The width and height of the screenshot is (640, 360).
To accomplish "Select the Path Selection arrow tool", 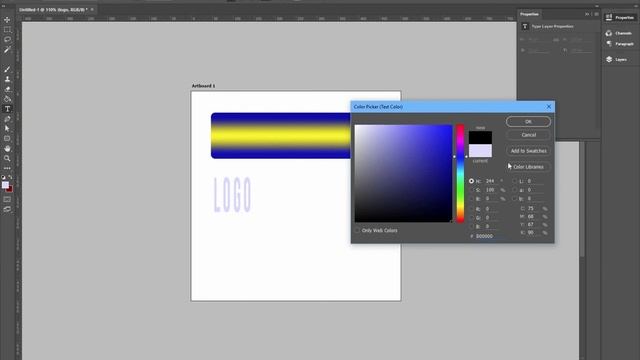I will (7, 129).
